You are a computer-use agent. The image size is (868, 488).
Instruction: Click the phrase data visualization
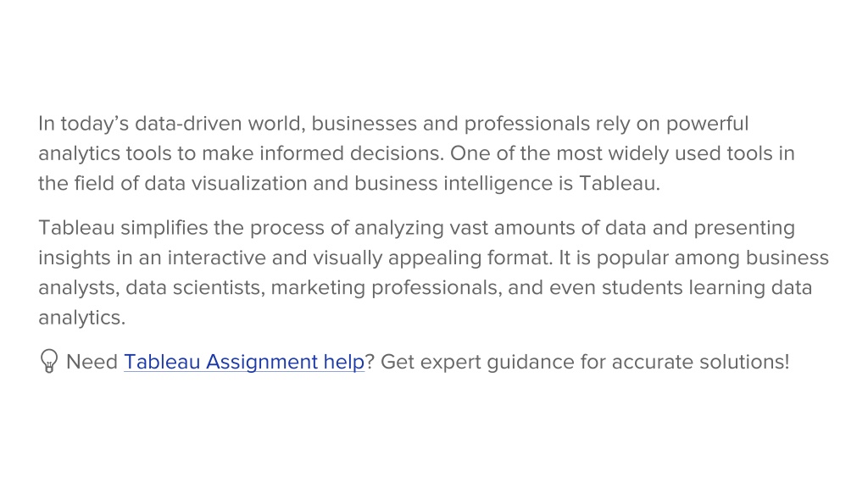(225, 183)
